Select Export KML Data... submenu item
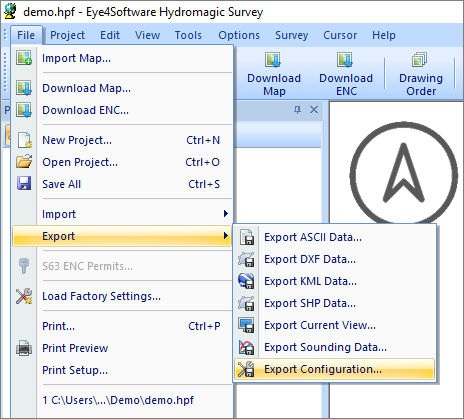 click(x=335, y=281)
